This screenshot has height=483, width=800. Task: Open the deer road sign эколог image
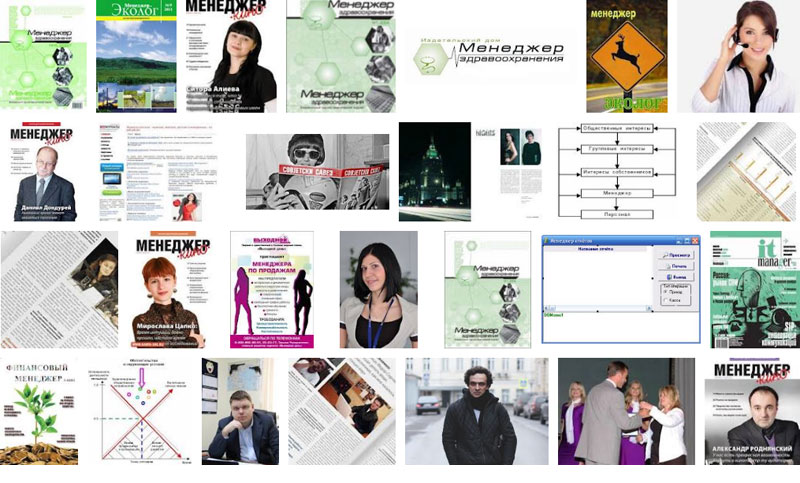pyautogui.click(x=627, y=56)
